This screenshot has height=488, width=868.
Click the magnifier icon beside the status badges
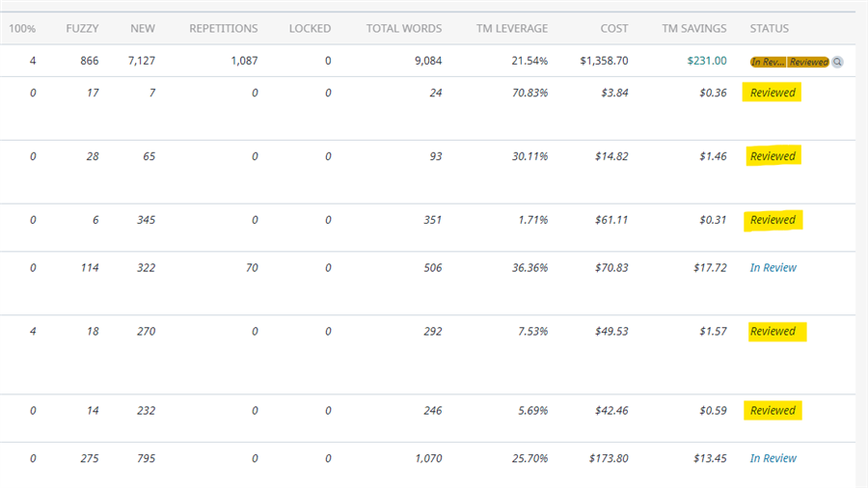pyautogui.click(x=837, y=62)
